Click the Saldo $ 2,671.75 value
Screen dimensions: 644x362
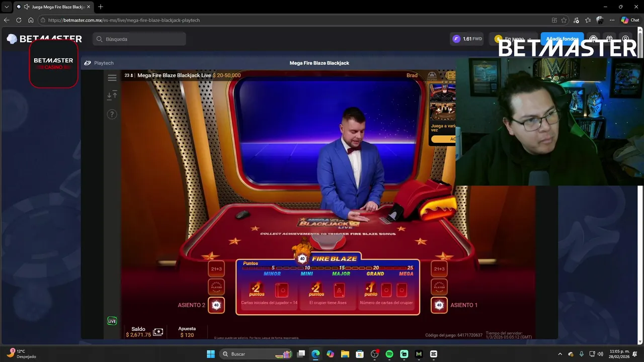(138, 335)
